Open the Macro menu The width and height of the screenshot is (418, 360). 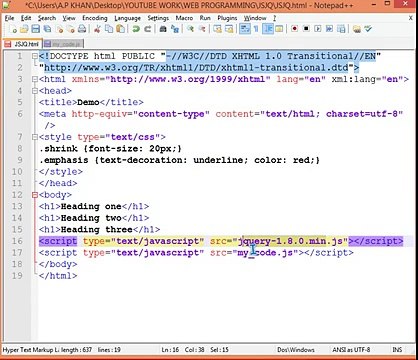tap(184, 18)
